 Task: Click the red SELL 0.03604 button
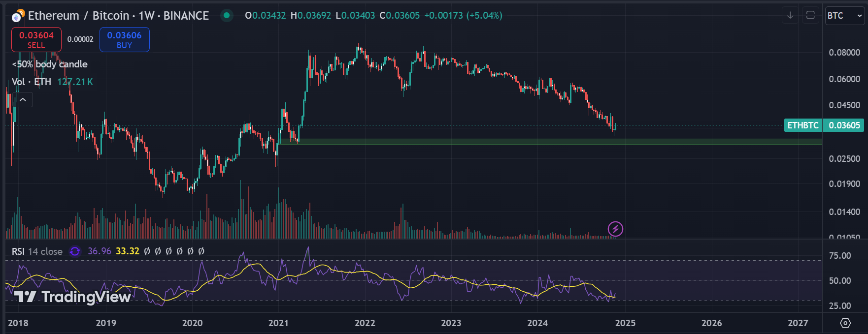tap(36, 39)
